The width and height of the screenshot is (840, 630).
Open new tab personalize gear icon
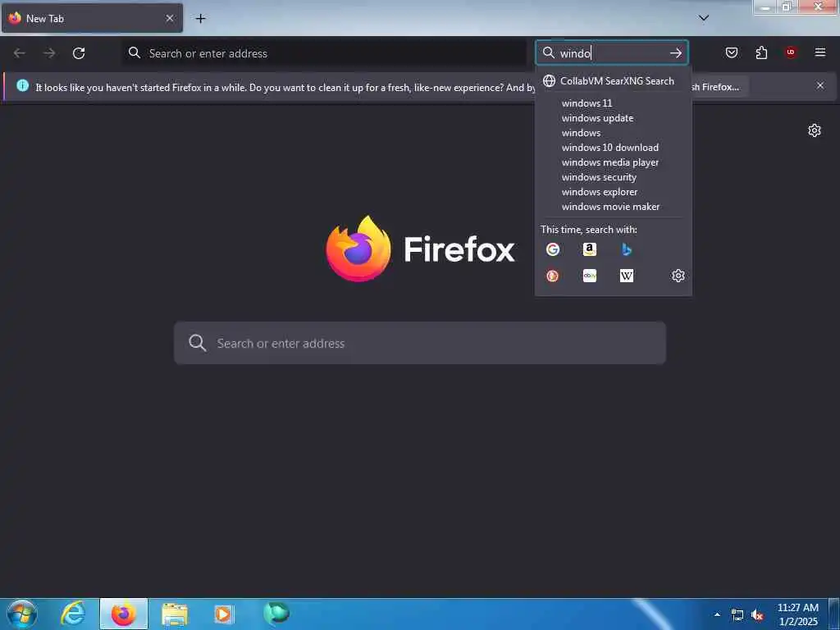(815, 130)
